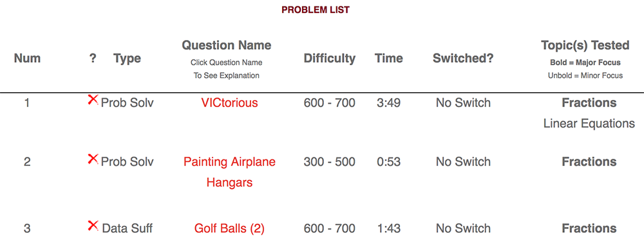The width and height of the screenshot is (644, 249).
Task: Click the Data Suff type in row 3
Action: (x=128, y=228)
